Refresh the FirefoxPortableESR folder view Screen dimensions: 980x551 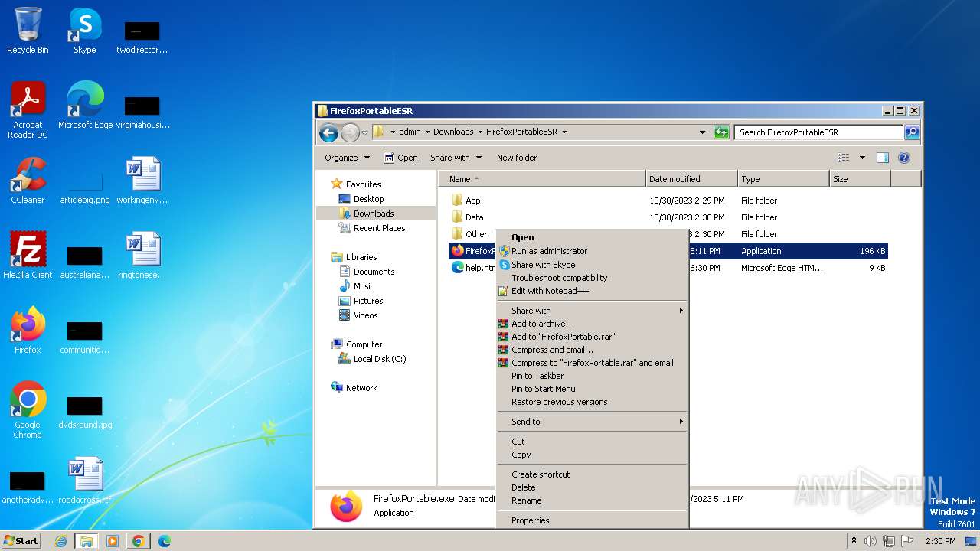(x=721, y=132)
